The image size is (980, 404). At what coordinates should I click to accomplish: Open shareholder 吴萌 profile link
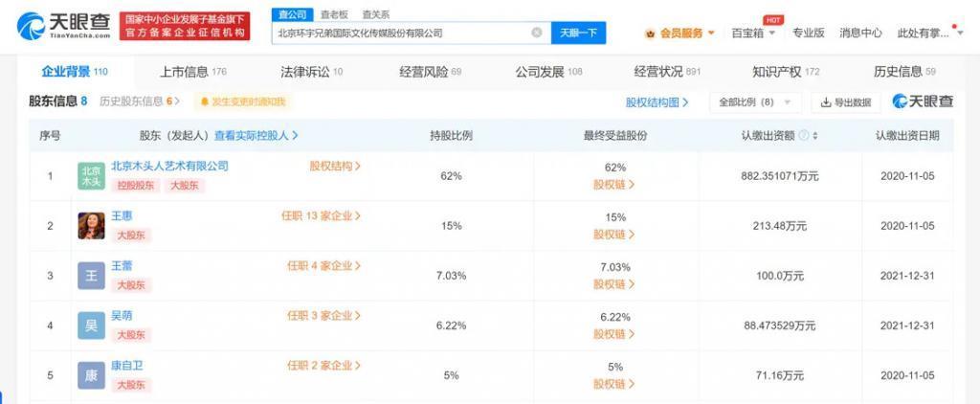[x=122, y=316]
